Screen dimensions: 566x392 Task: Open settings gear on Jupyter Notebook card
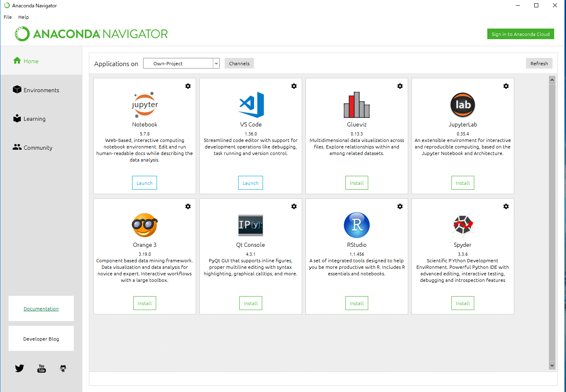coord(188,86)
